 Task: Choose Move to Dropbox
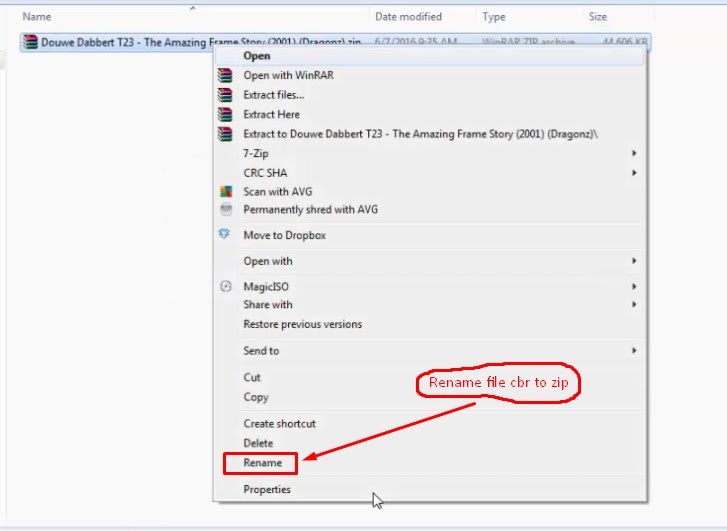click(430, 235)
